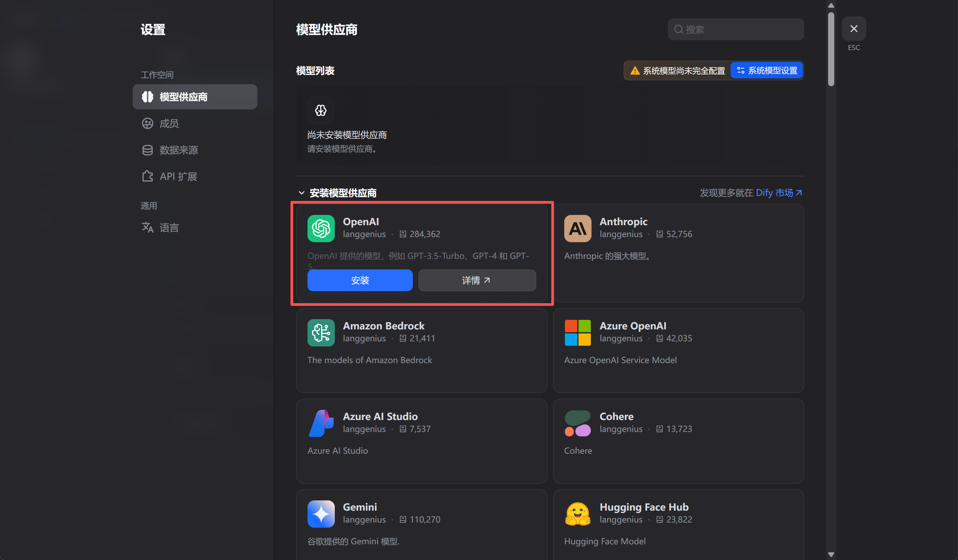The image size is (958, 560).
Task: Open 语言 language settings
Action: point(195,228)
